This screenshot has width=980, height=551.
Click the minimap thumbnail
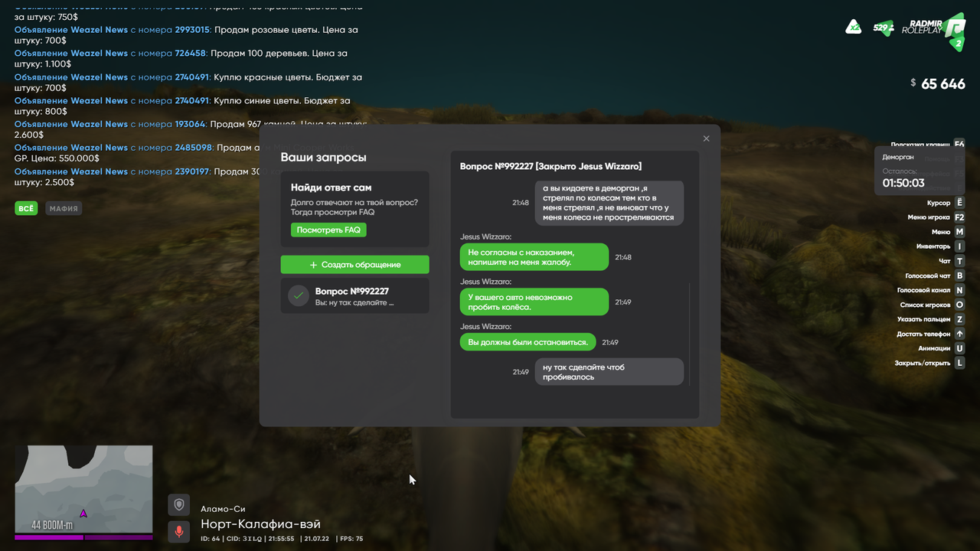(x=83, y=489)
